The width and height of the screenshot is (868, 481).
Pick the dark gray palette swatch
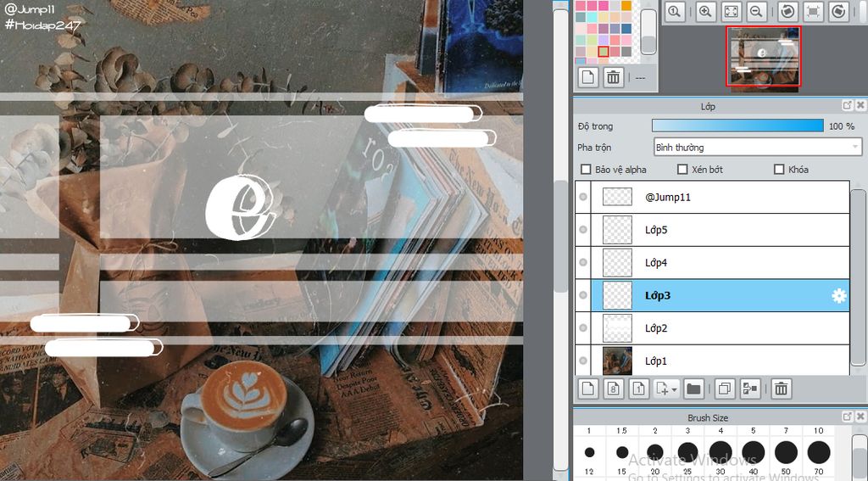(x=626, y=52)
